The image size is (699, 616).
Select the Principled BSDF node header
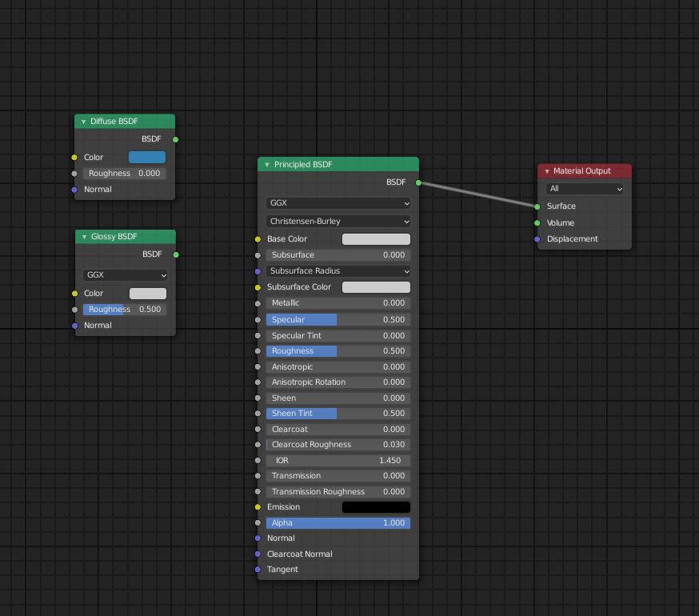coord(338,164)
